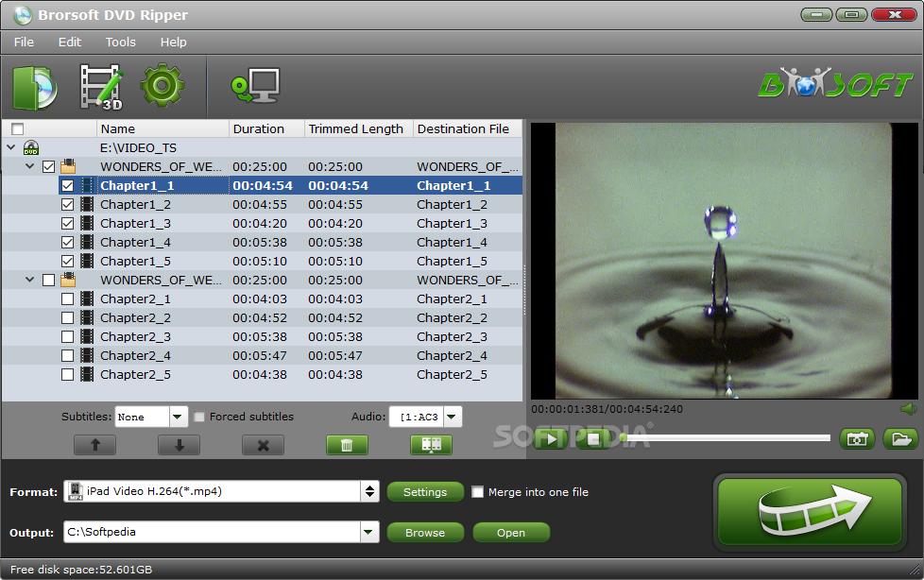Viewport: 924px width, 580px height.
Task: Select the Chapter1_2 destination file cell
Action: (x=452, y=205)
